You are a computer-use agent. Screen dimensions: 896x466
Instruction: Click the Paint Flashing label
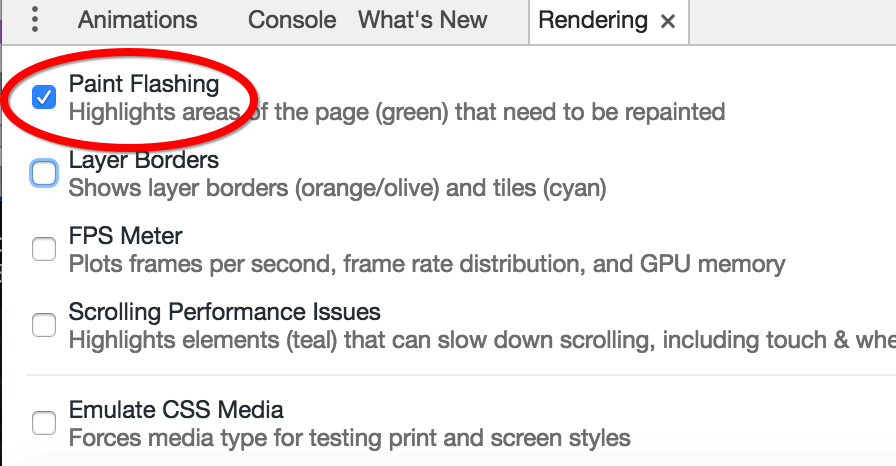point(144,84)
